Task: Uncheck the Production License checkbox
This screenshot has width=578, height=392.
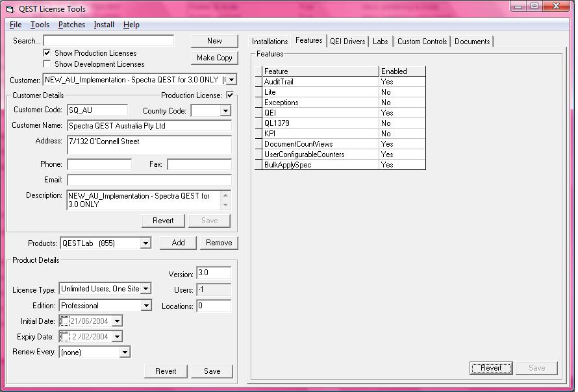Action: tap(230, 95)
